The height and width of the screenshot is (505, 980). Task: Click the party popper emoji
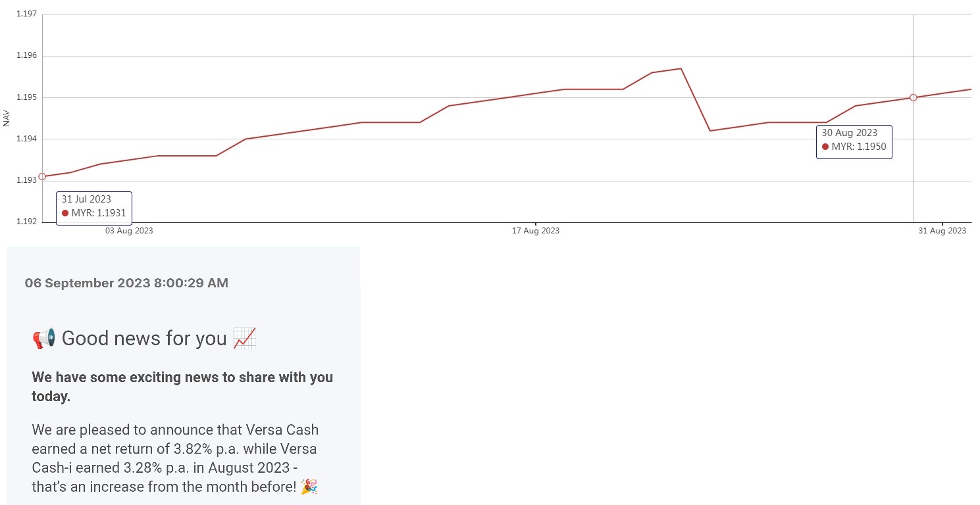[309, 487]
